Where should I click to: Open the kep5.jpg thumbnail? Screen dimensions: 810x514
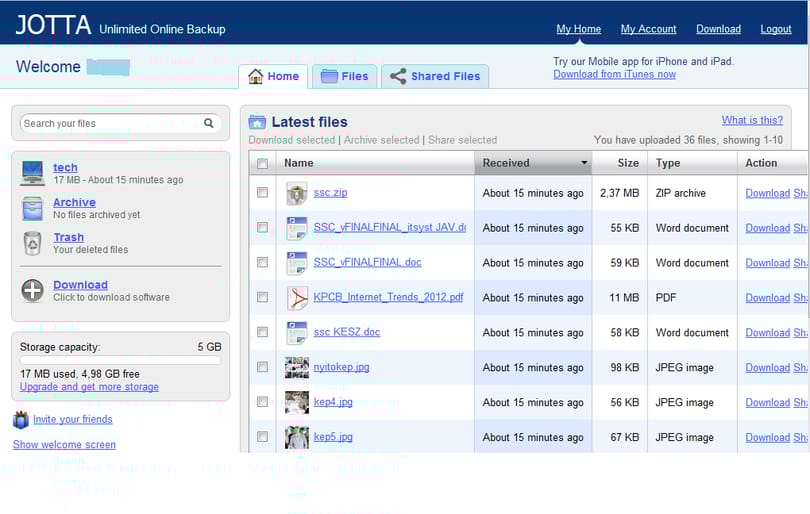point(297,438)
